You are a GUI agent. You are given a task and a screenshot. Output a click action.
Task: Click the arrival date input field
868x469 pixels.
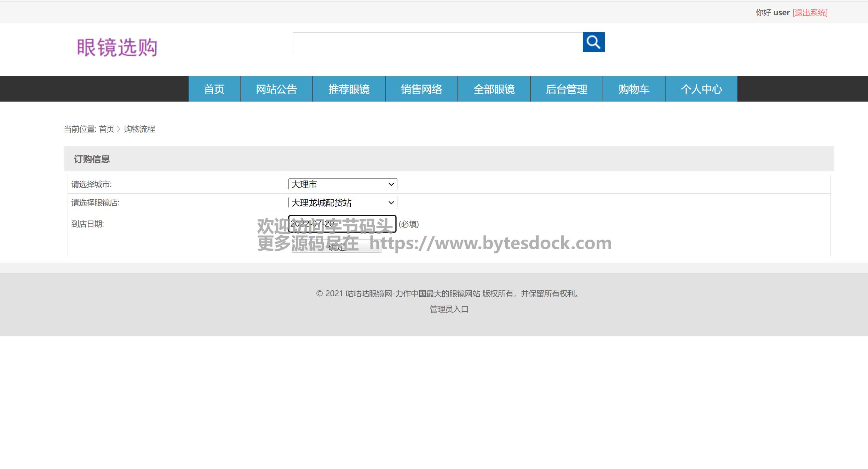pos(342,224)
